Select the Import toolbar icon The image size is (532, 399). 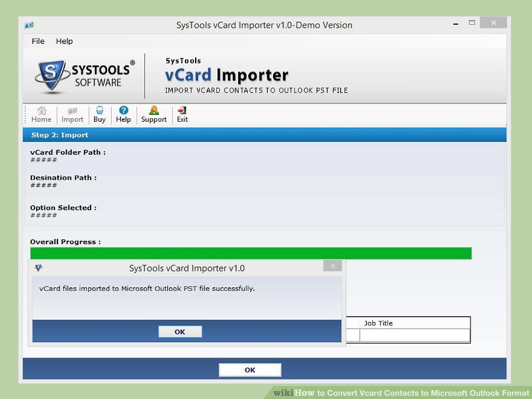click(x=72, y=114)
